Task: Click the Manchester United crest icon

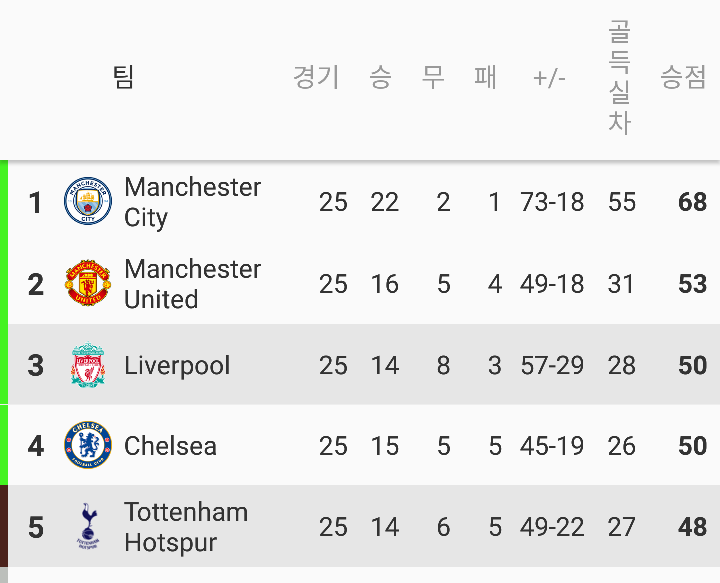Action: coord(88,283)
